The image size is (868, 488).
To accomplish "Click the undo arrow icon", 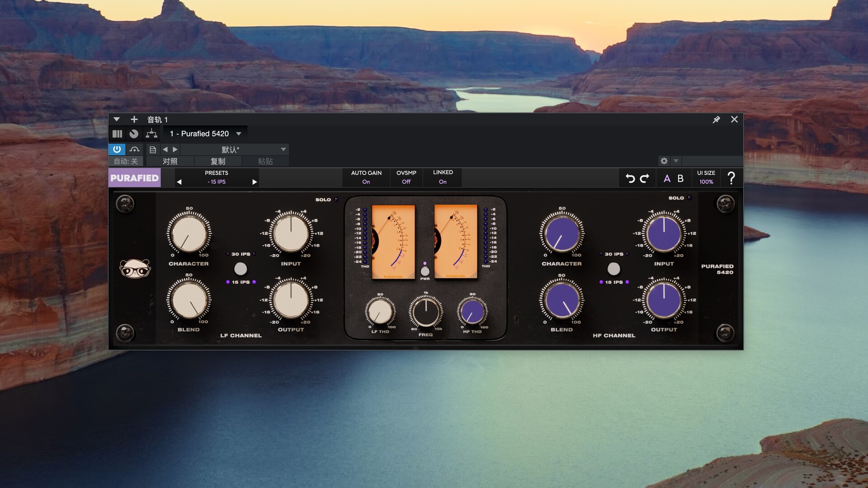I will [630, 178].
